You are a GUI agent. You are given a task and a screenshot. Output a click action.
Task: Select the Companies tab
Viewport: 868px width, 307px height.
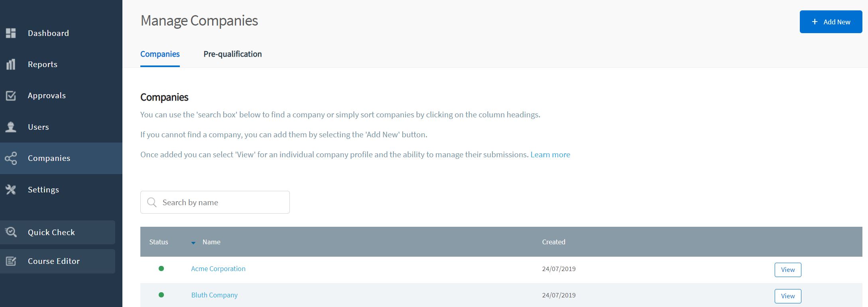[x=160, y=54]
